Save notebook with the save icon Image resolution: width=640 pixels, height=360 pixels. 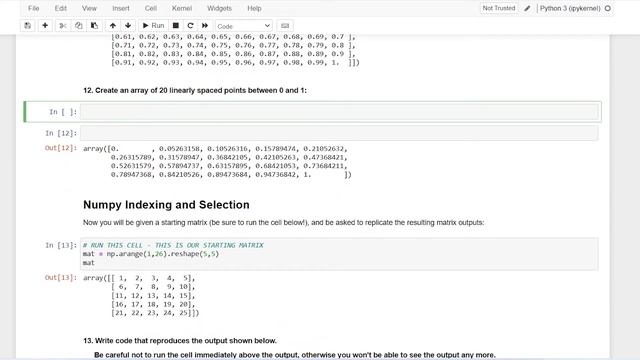click(27, 26)
